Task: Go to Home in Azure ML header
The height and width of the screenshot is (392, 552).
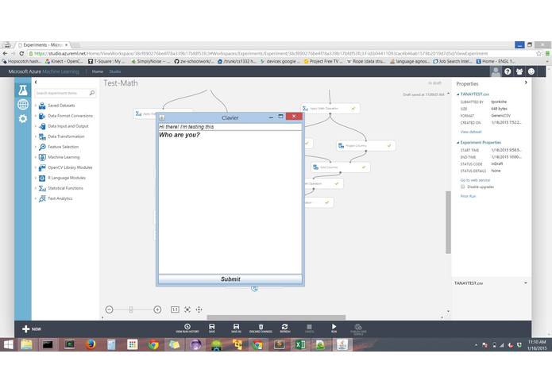Action: [98, 71]
